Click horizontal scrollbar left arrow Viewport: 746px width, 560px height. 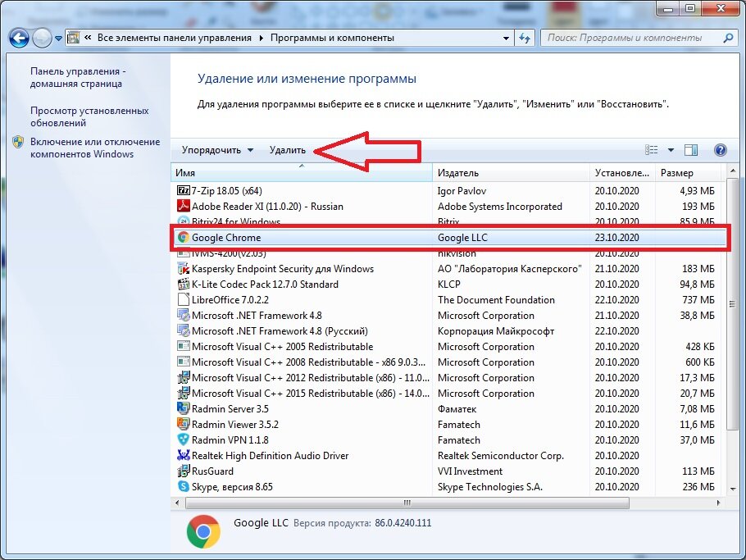click(x=177, y=503)
